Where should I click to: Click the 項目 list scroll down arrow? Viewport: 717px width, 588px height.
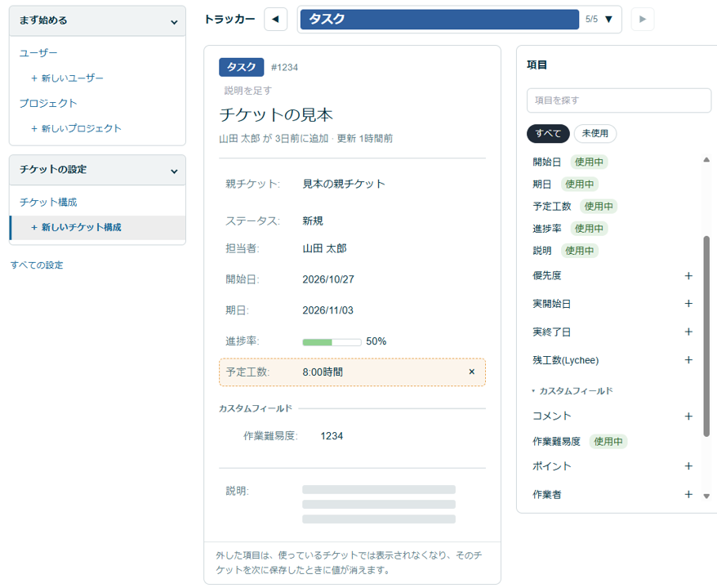pos(706,496)
